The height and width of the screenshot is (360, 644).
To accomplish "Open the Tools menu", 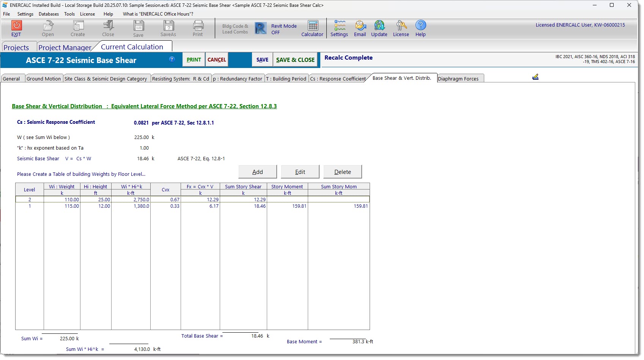I will coord(69,14).
